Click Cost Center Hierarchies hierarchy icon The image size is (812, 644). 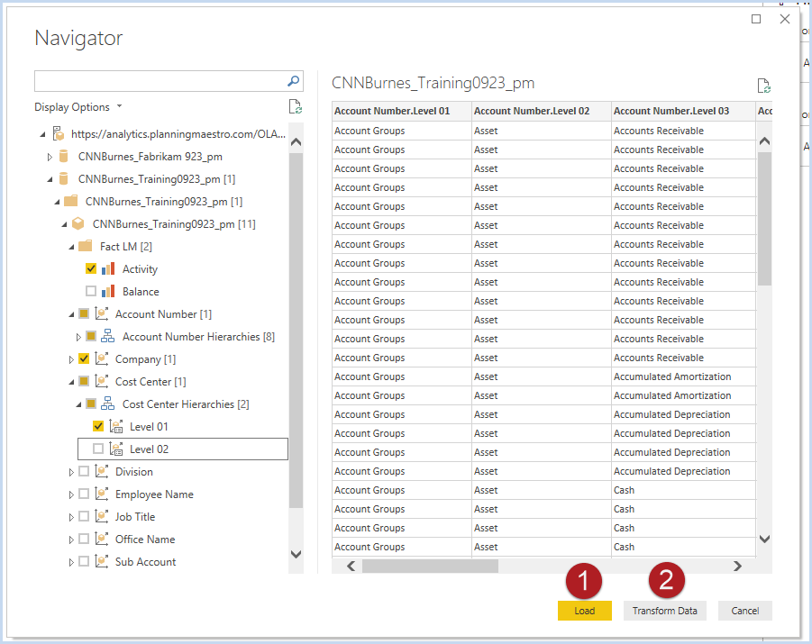click(108, 404)
